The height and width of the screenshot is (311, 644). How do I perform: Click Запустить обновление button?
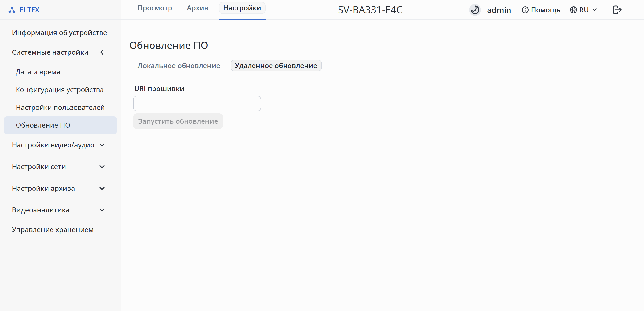(x=178, y=121)
